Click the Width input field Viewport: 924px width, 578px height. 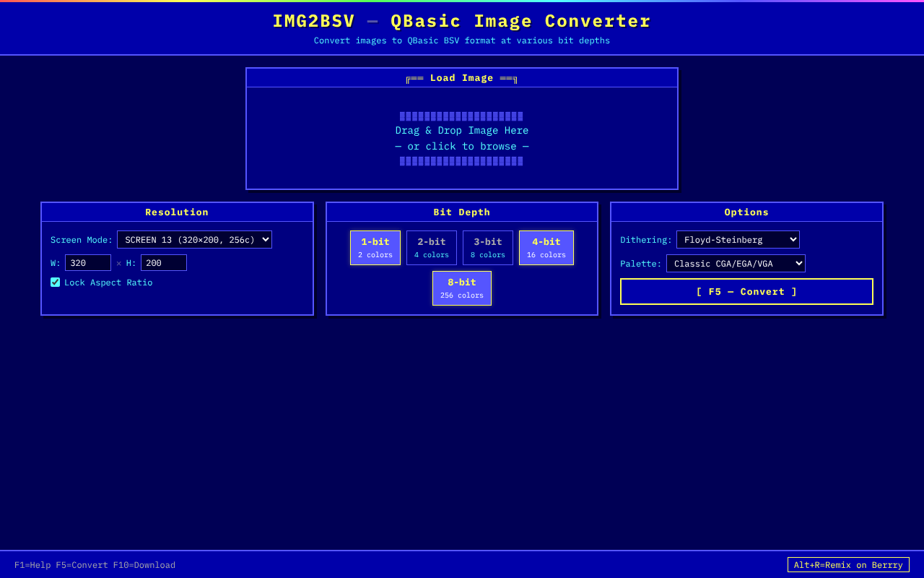click(88, 263)
